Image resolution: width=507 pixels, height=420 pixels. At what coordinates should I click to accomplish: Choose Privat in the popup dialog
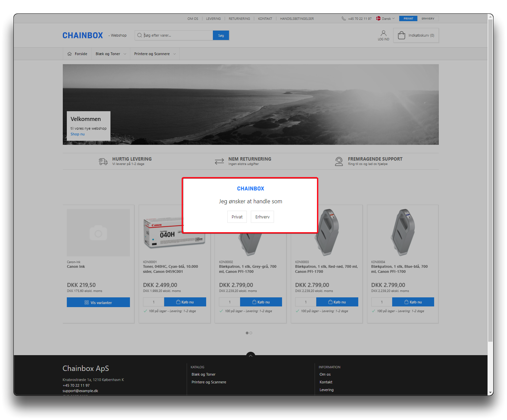click(237, 217)
